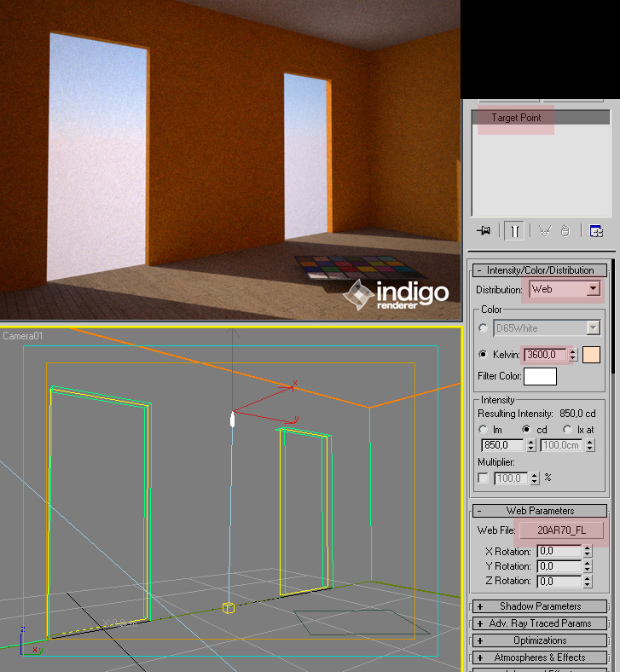Click the Pin Stack icon
This screenshot has width=620, height=672.
(x=484, y=231)
